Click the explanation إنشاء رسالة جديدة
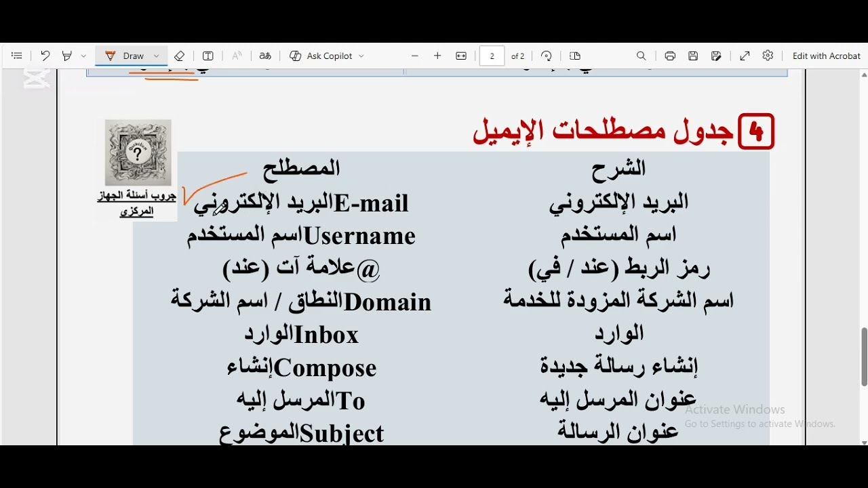 click(x=618, y=366)
